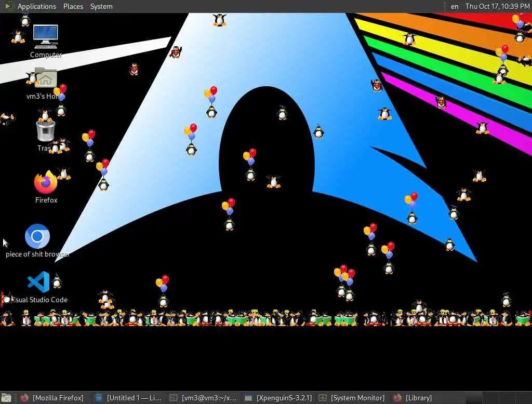Screen dimensions: 532x404
Task: Restore the XpenguinS-3.2.1 taskbar window
Action: pos(278,398)
